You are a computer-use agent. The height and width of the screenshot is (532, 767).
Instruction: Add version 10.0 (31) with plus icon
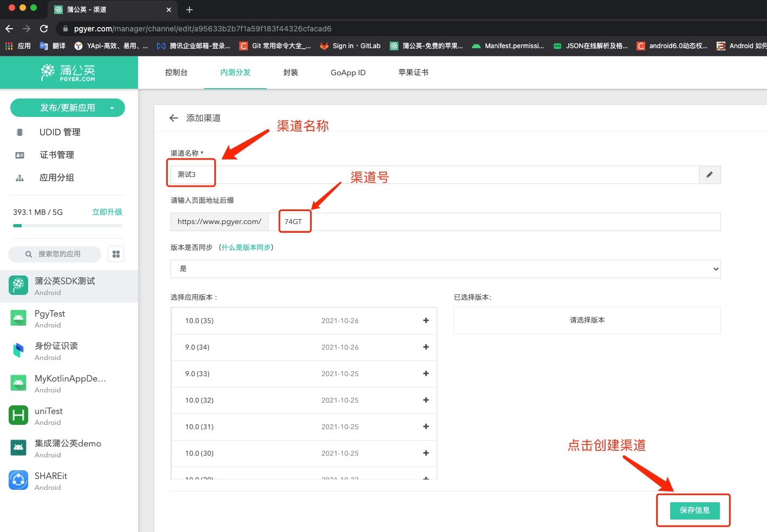point(426,426)
